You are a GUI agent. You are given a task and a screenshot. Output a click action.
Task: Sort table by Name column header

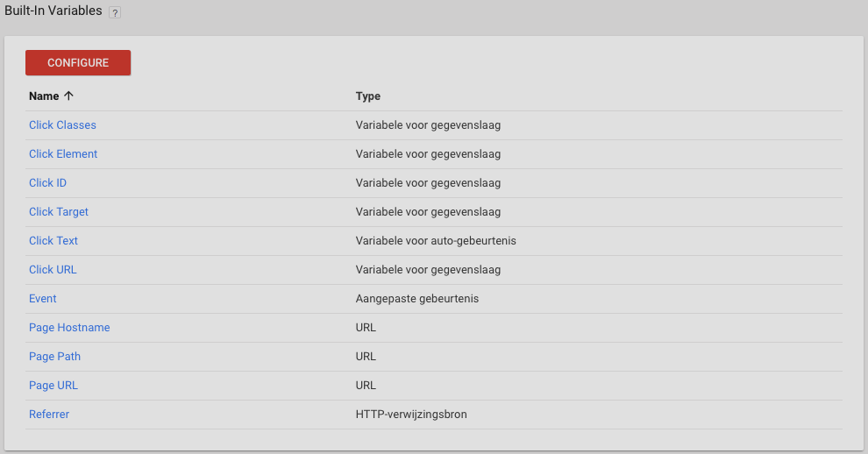pyautogui.click(x=44, y=96)
